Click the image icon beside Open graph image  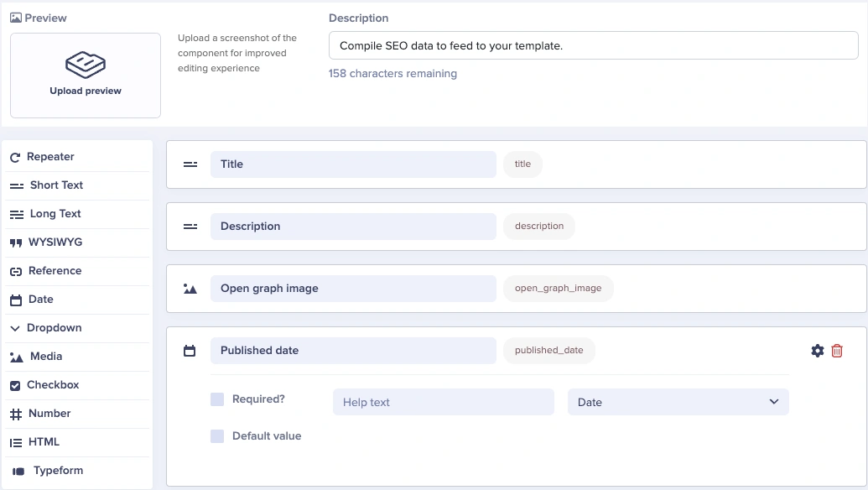(x=190, y=289)
